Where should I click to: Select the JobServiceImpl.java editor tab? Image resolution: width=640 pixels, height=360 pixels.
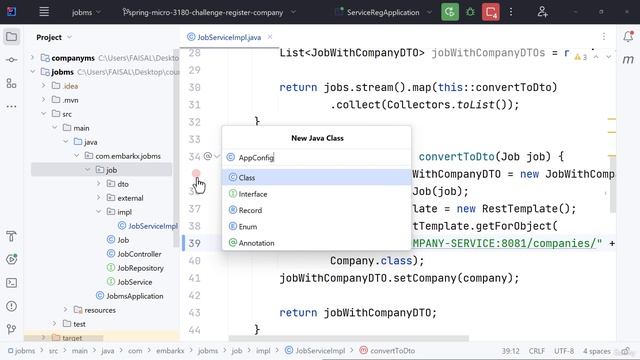point(229,37)
